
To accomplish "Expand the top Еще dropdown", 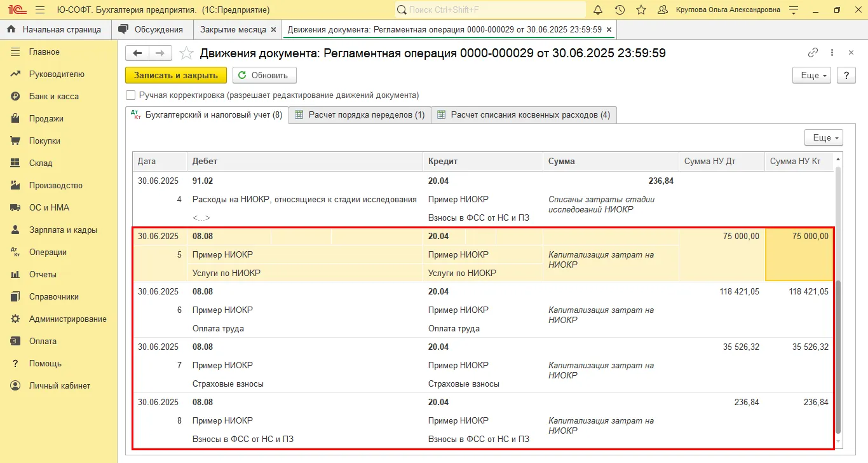I will pyautogui.click(x=812, y=75).
